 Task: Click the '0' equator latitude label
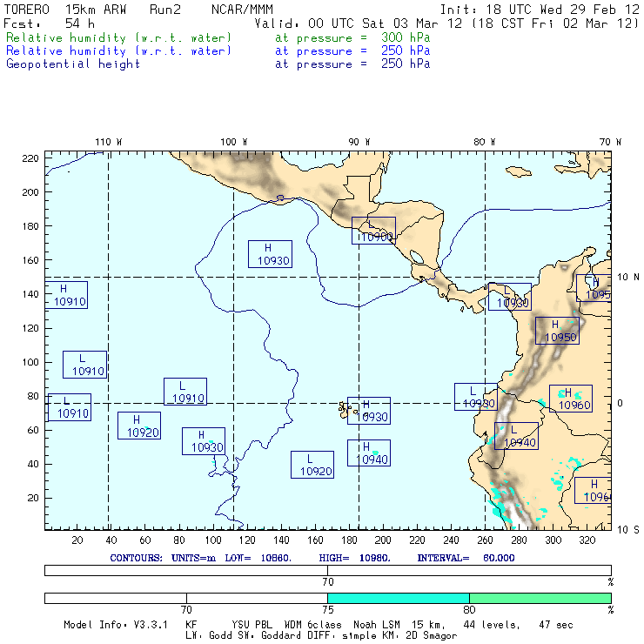(621, 403)
